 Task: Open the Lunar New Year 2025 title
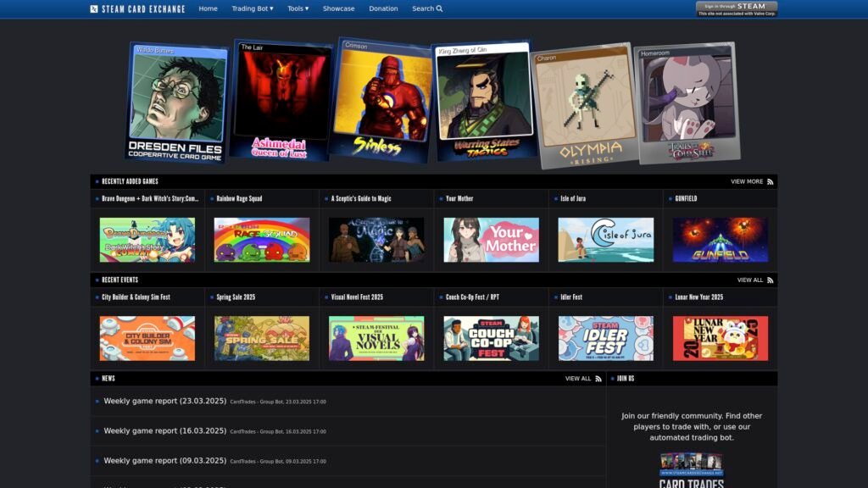698,297
